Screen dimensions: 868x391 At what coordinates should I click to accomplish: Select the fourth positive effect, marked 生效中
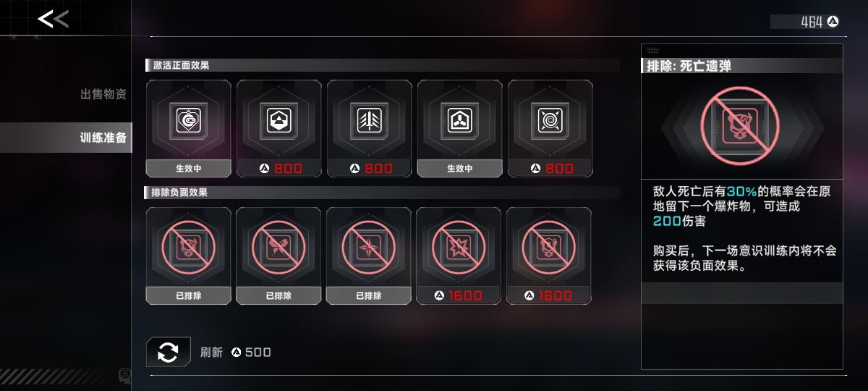click(x=460, y=129)
